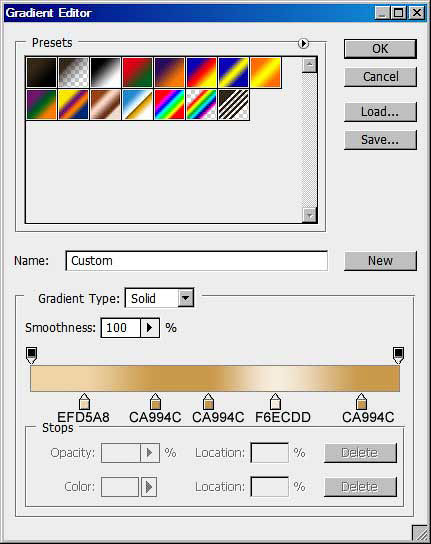431x544 pixels.
Task: Select the middle CA994C color stop
Action: coord(208,401)
